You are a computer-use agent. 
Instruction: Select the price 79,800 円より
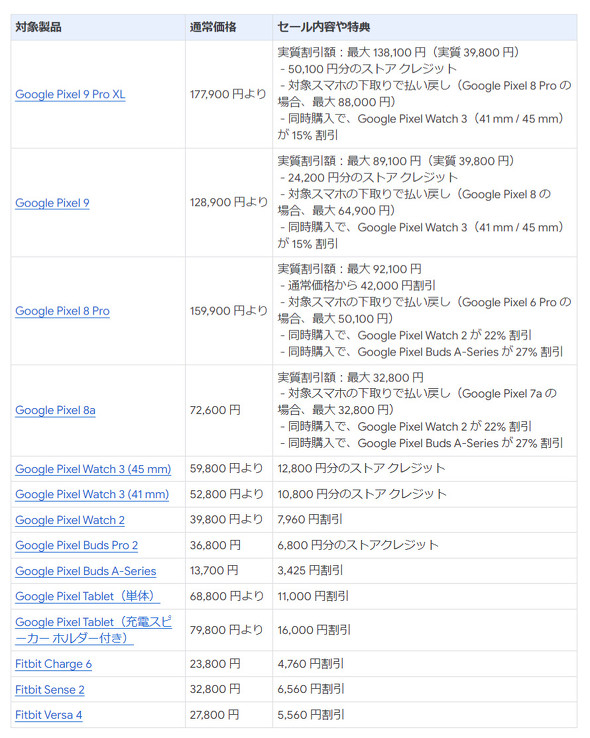[x=226, y=630]
